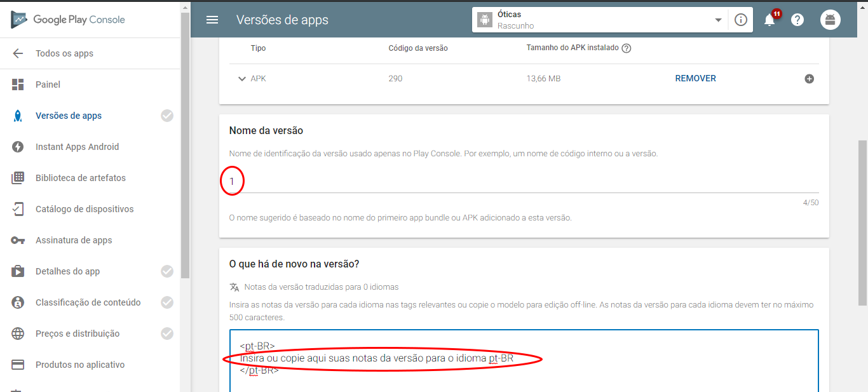Click check mark next to Versões de apps
Viewport: 868px width, 392px height.
pyautogui.click(x=167, y=116)
